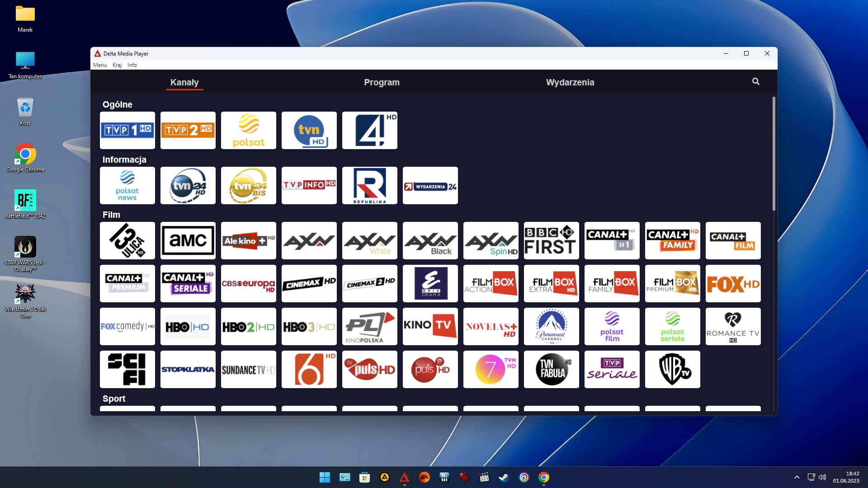
Task: Select the Battlefield 2042 desktop shortcut
Action: (25, 204)
